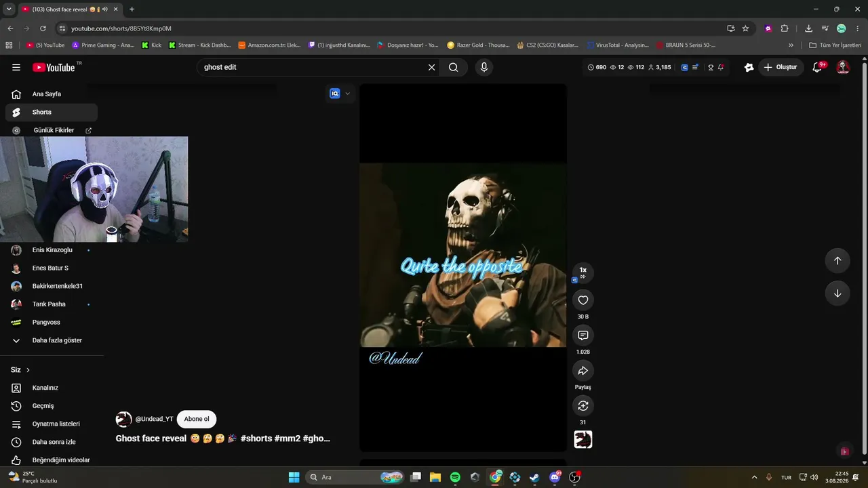This screenshot has width=868, height=488.
Task: Open the YouTube hamburger guide menu
Action: coord(16,67)
